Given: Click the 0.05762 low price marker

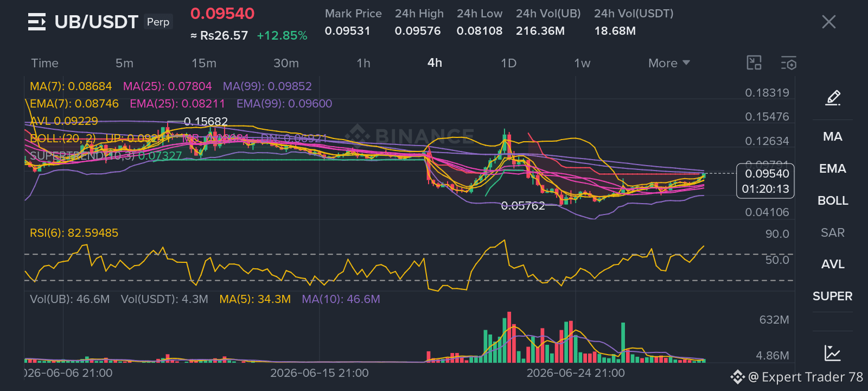Looking at the screenshot, I should 523,206.
